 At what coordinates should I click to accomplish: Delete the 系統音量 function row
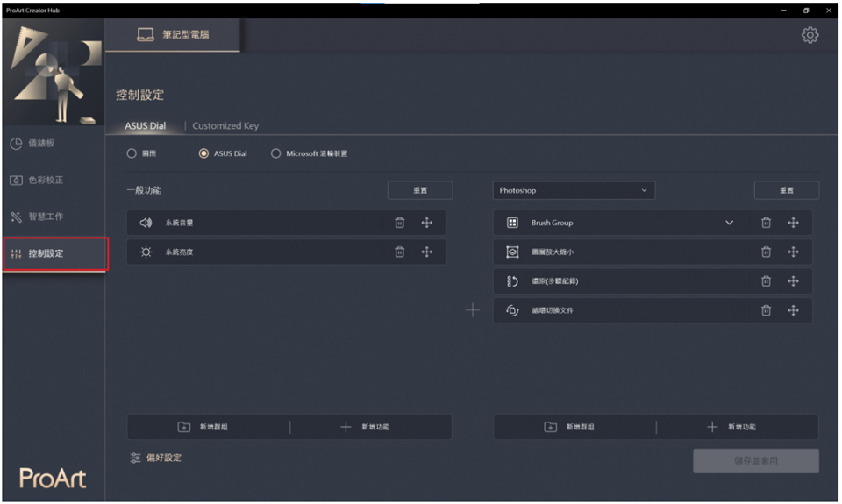400,223
